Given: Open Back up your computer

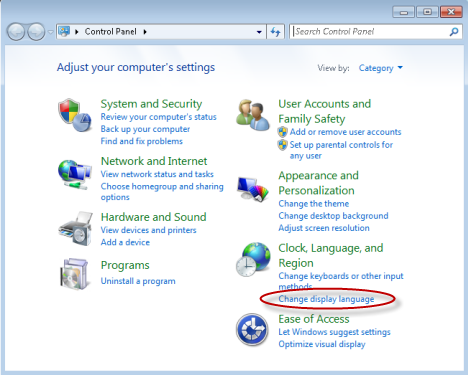Looking at the screenshot, I should pyautogui.click(x=145, y=129).
